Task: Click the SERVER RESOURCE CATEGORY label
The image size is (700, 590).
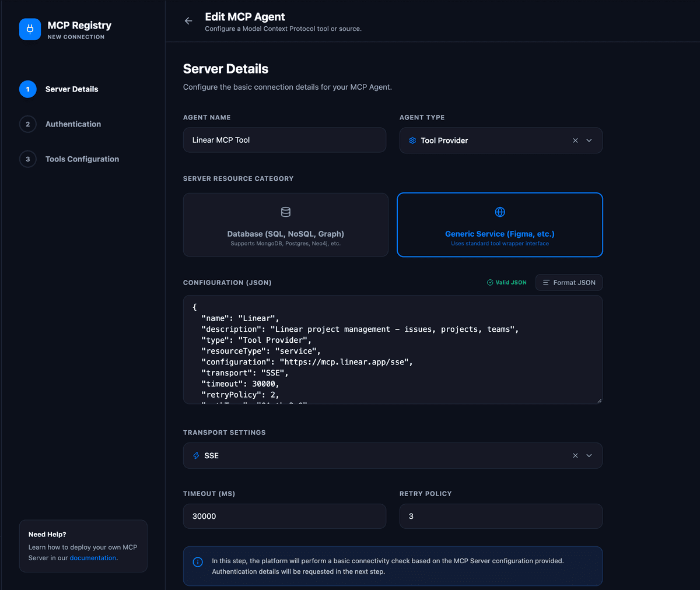Action: (x=238, y=178)
